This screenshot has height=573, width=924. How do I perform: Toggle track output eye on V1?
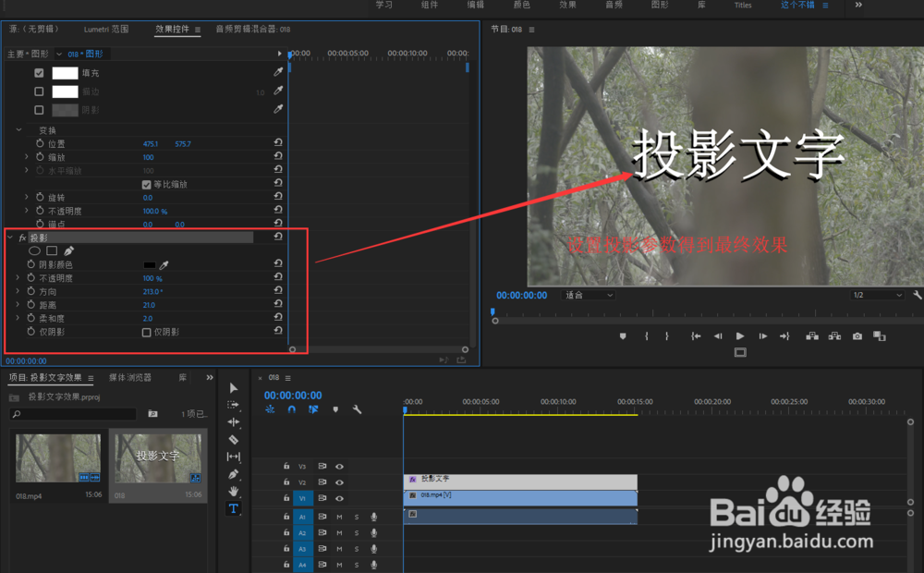pyautogui.click(x=339, y=498)
